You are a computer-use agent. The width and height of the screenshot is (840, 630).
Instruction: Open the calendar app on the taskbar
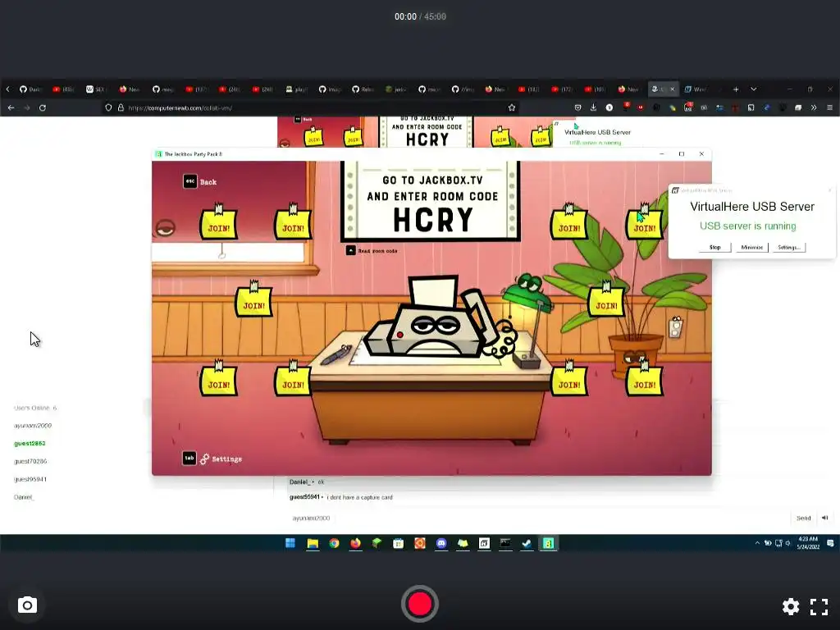pyautogui.click(x=398, y=543)
